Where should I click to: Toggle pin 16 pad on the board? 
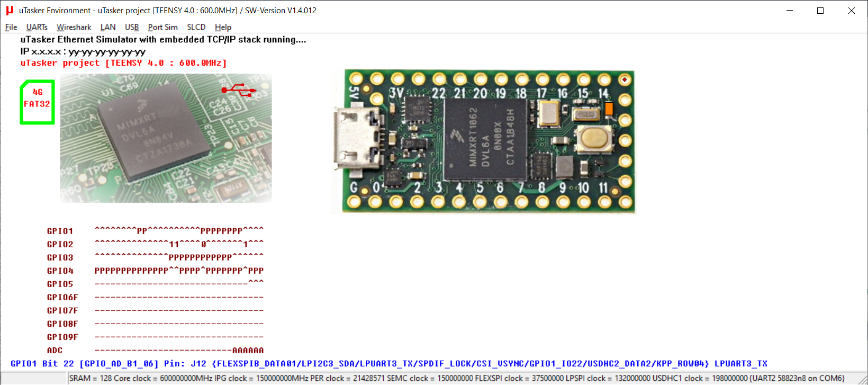pyautogui.click(x=563, y=79)
